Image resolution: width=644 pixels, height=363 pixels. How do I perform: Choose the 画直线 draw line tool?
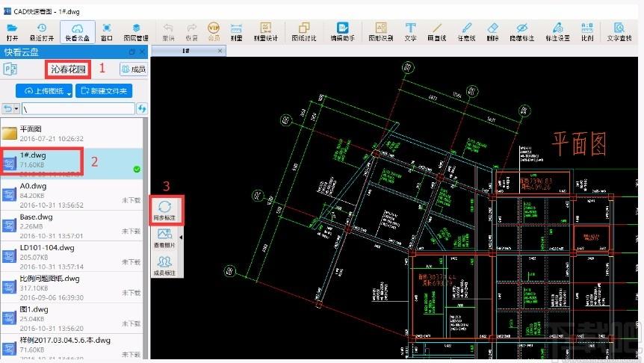click(x=436, y=31)
